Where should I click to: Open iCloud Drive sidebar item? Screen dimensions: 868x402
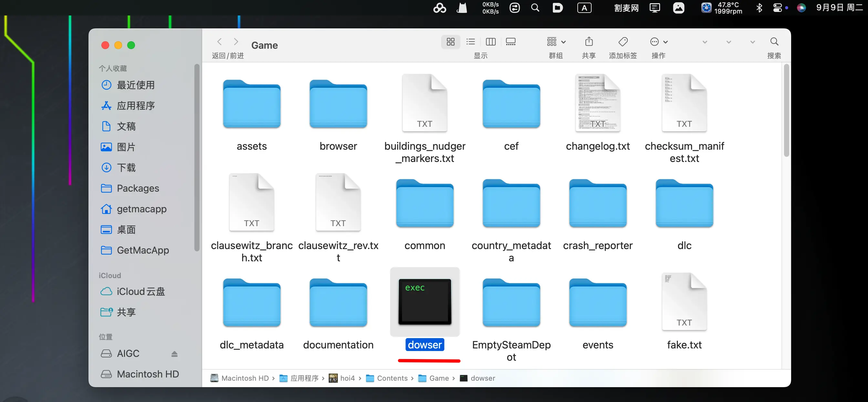[x=140, y=291]
